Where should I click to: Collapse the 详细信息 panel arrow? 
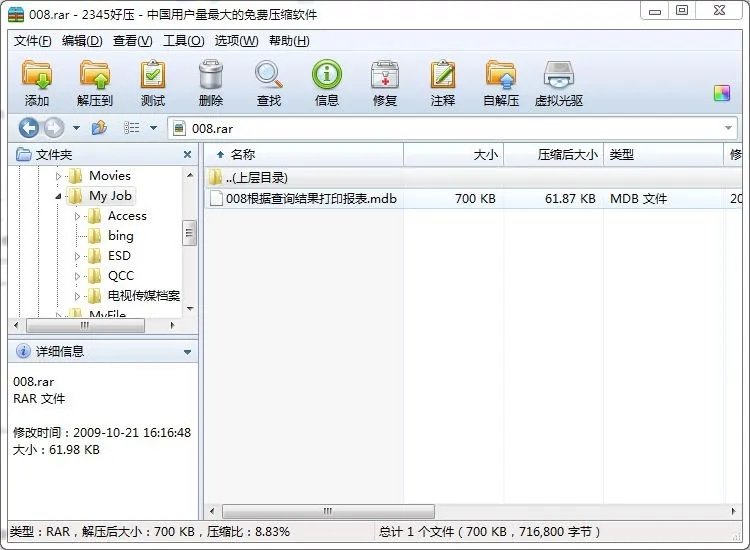pyautogui.click(x=188, y=352)
